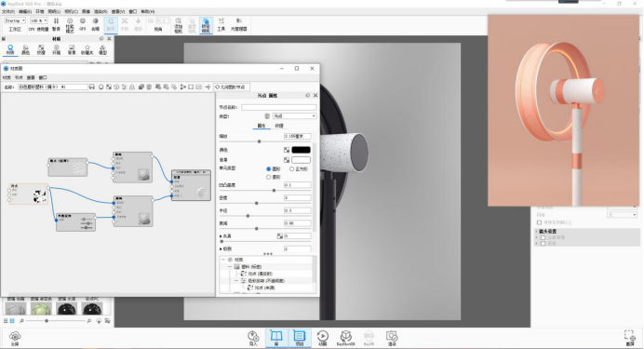
Task: Open the File menu in main menu bar
Action: coord(7,11)
